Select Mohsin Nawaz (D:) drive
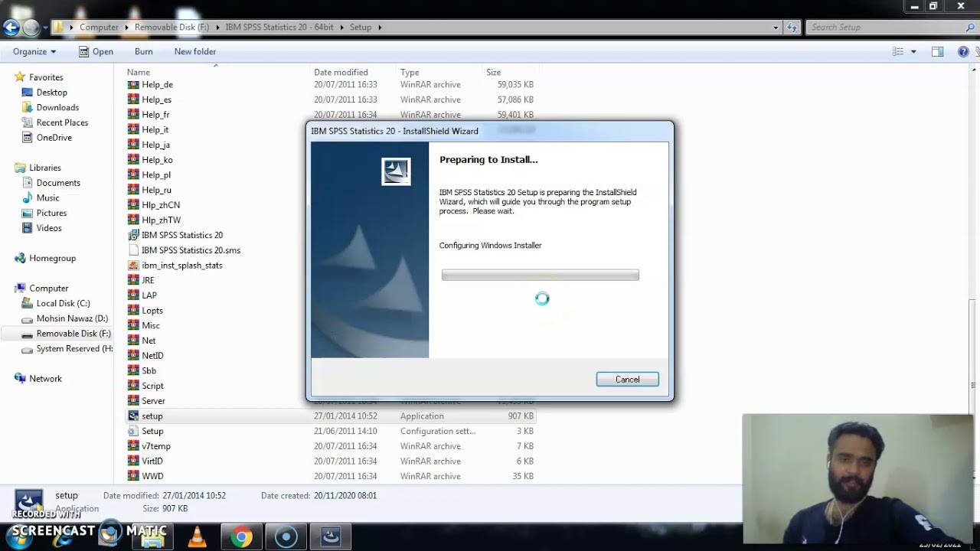Screen dimensions: 980x551 click(x=72, y=318)
